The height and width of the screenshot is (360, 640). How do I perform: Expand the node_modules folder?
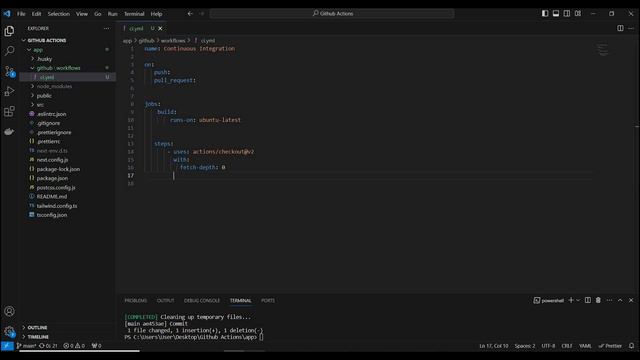click(54, 87)
